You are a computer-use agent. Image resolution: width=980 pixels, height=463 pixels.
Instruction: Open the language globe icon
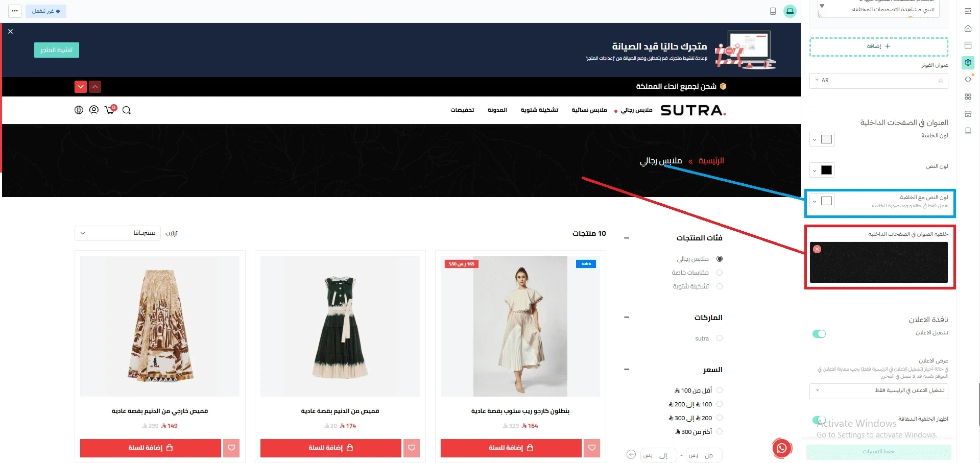[x=79, y=110]
